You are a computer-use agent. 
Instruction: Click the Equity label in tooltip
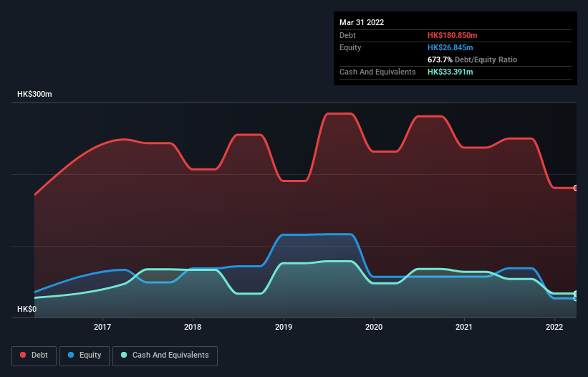(350, 47)
